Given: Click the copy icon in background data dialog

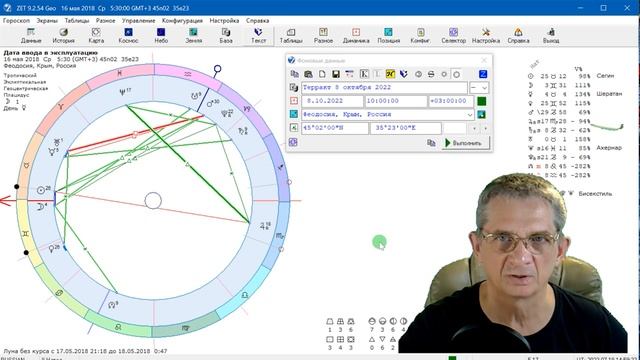Looking at the screenshot, I should point(294,74).
